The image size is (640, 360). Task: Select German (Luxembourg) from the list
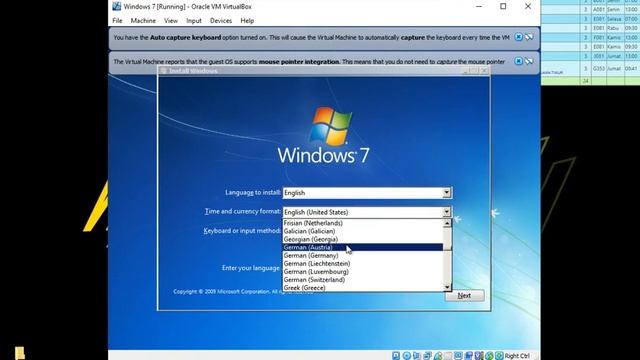363,271
